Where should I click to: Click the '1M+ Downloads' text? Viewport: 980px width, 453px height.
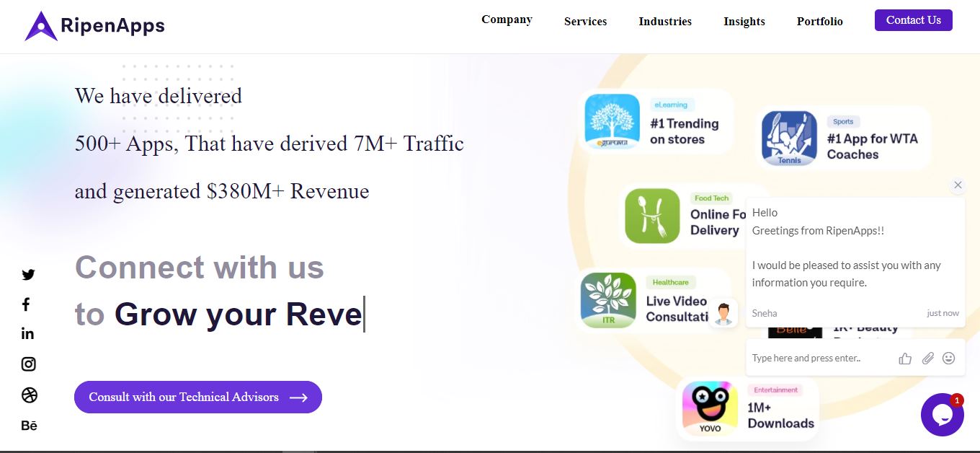pos(781,415)
